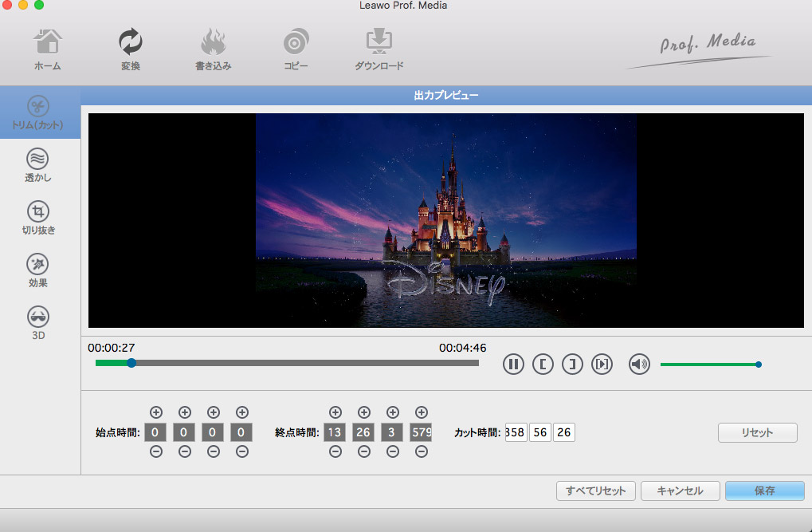Pause the video preview playback
Screen dimensions: 812x532
point(513,365)
